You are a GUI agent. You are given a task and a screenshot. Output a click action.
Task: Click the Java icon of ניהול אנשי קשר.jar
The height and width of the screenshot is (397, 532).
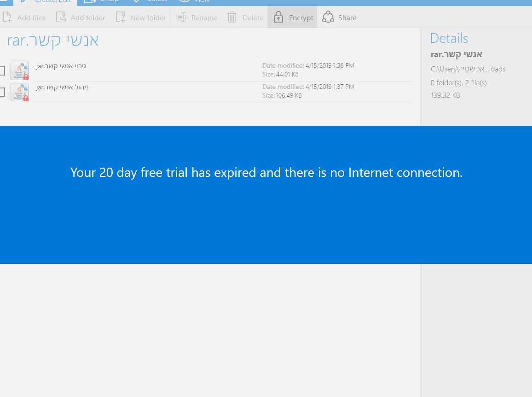point(20,92)
